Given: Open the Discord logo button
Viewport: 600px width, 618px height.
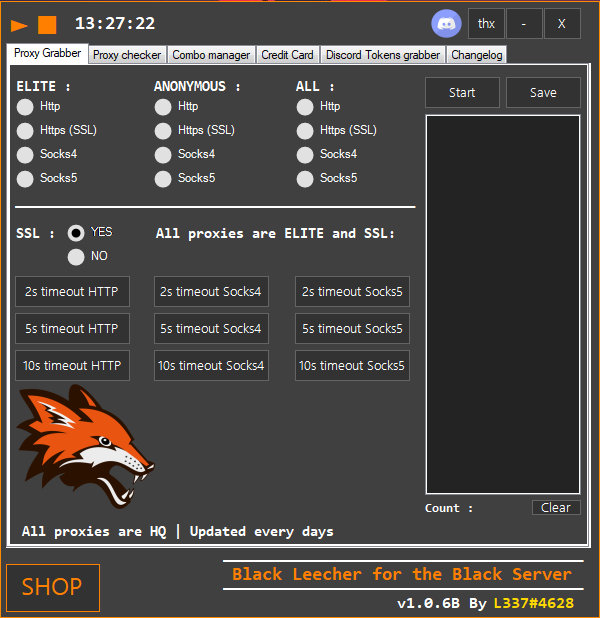Looking at the screenshot, I should 446,24.
